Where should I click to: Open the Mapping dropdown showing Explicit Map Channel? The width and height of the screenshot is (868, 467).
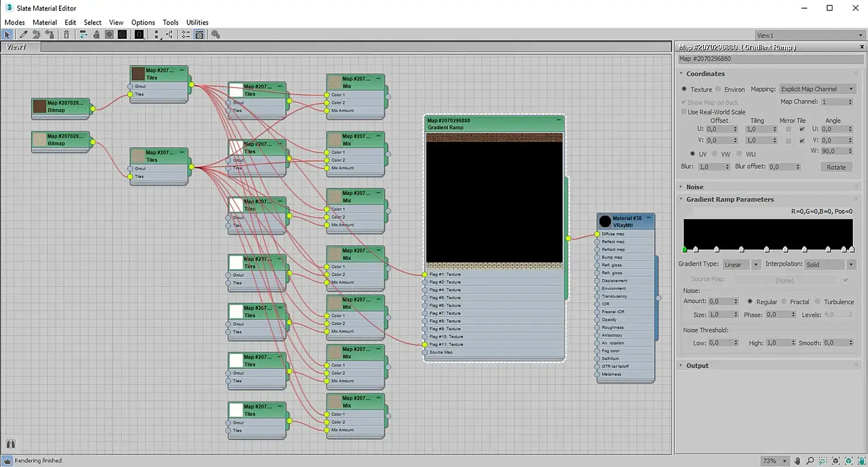[x=817, y=89]
